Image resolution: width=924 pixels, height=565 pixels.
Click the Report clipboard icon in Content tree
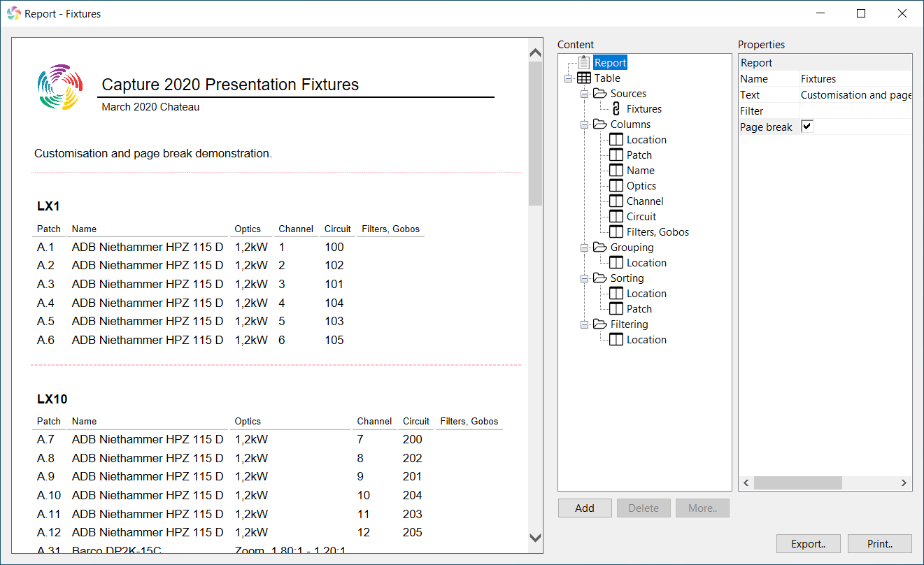coord(584,63)
